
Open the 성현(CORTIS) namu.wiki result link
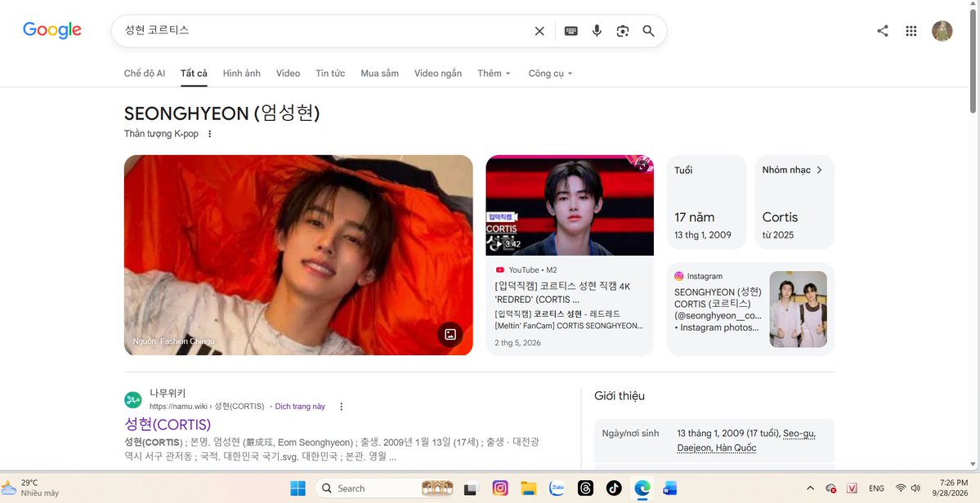point(168,425)
